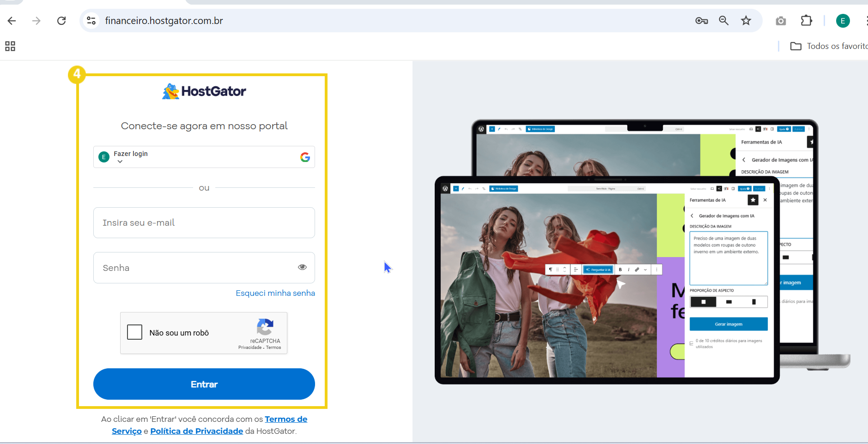868x444 pixels.
Task: Click the laptop and tablet promotional image
Action: [x=642, y=252]
